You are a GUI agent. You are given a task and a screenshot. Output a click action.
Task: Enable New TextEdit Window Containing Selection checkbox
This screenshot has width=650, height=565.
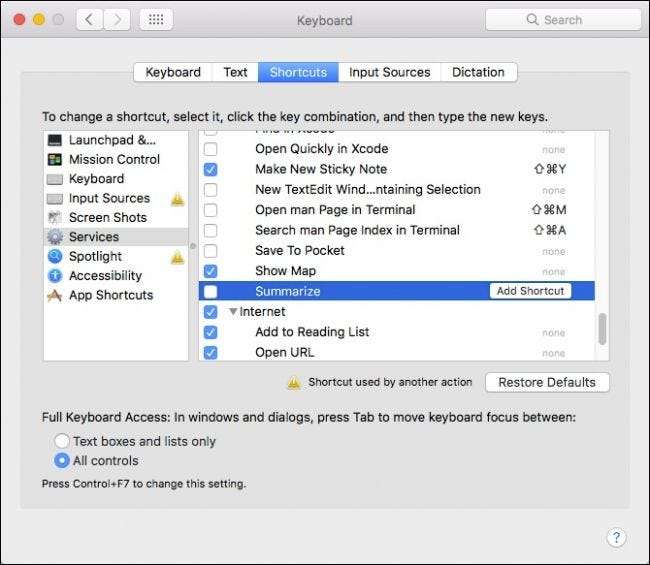pos(211,189)
